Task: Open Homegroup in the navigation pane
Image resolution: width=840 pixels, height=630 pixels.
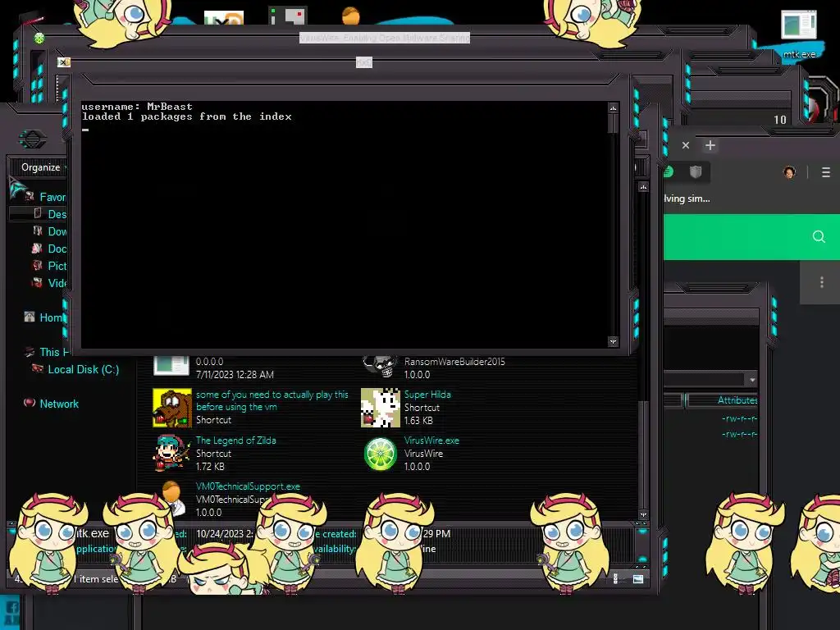Action: tap(52, 317)
